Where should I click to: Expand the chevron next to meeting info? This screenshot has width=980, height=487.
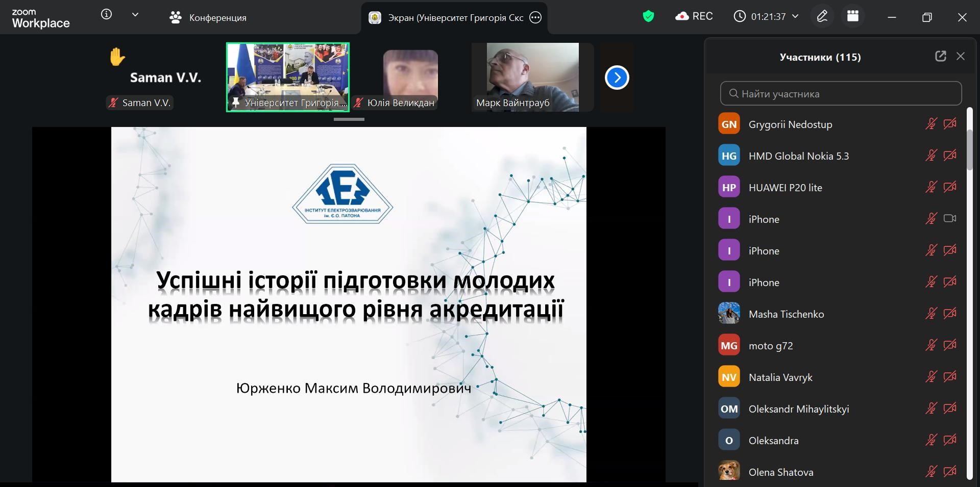click(135, 15)
